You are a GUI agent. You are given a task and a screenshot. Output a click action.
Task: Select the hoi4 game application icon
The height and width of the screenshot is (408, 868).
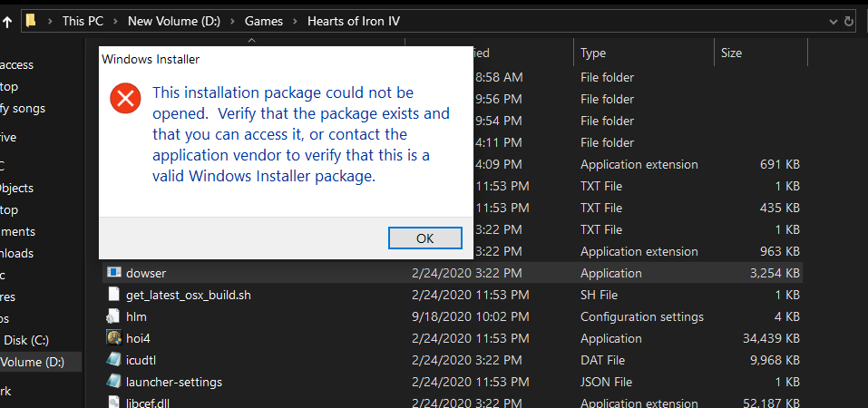click(113, 338)
